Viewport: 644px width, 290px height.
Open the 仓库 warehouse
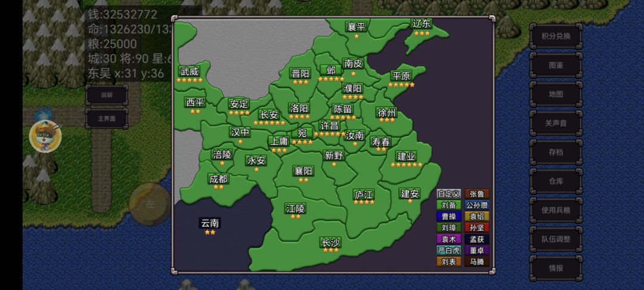556,181
